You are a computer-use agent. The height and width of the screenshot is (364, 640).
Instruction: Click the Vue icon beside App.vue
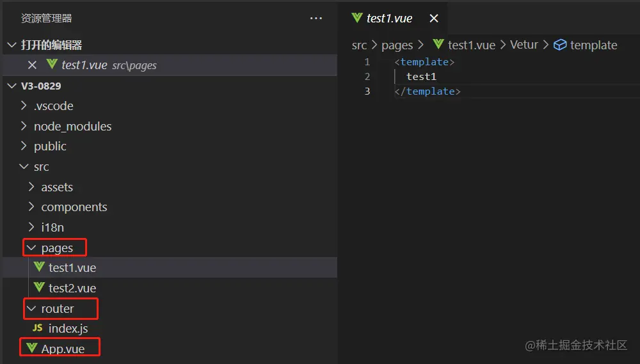click(31, 349)
